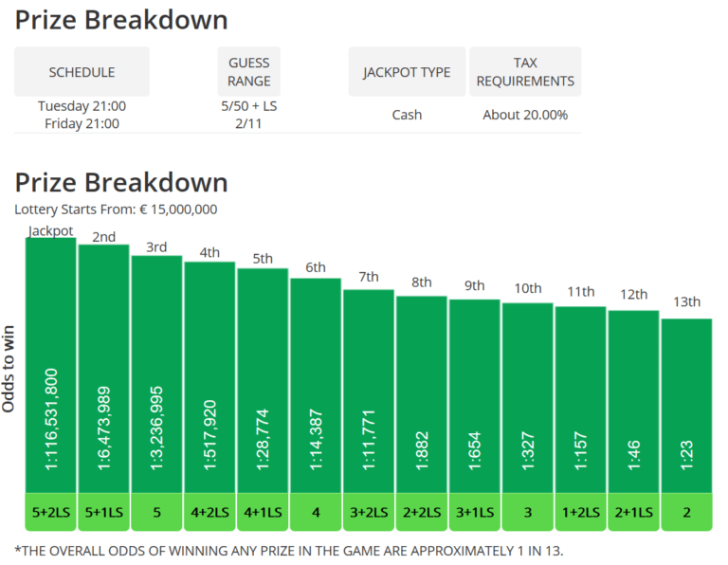Click the 5th tier label
728x565 pixels.
pyautogui.click(x=263, y=259)
